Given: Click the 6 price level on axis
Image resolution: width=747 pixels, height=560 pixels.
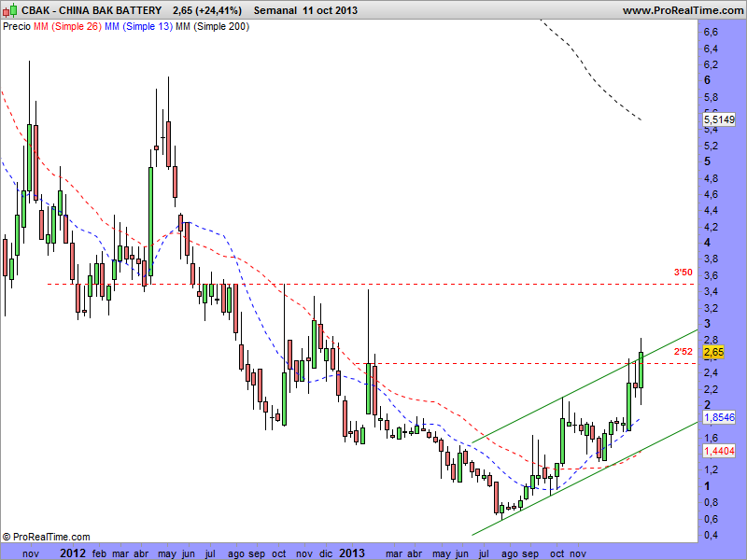Looking at the screenshot, I should pos(707,80).
